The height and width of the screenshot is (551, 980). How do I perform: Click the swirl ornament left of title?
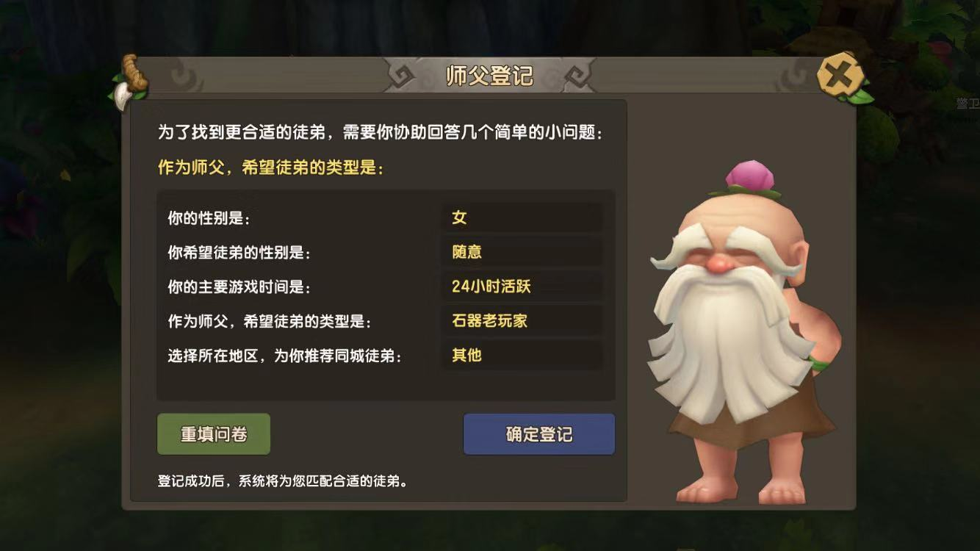(404, 76)
